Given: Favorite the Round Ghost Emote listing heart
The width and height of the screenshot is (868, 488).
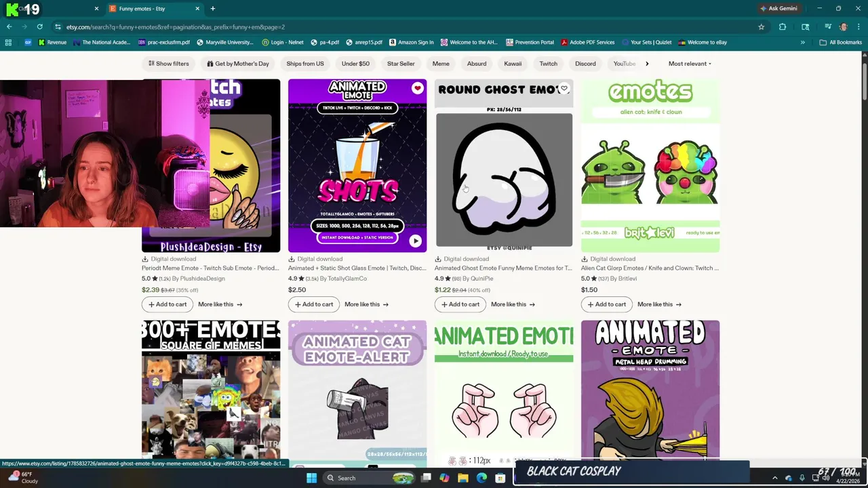Looking at the screenshot, I should tap(564, 89).
